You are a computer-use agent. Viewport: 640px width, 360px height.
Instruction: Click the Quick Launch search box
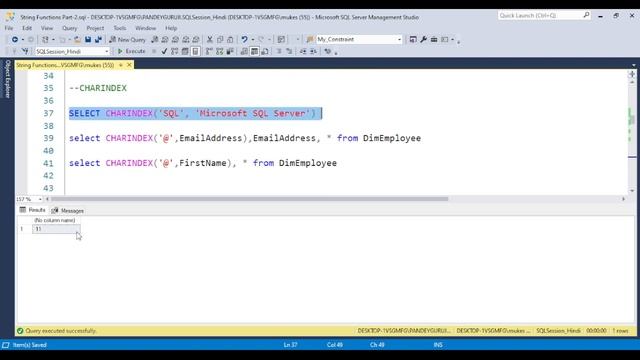click(x=544, y=16)
